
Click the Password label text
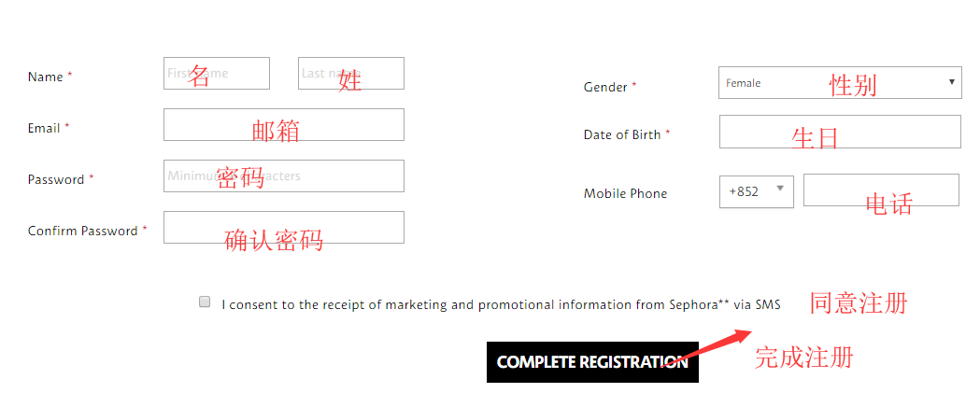(x=56, y=180)
